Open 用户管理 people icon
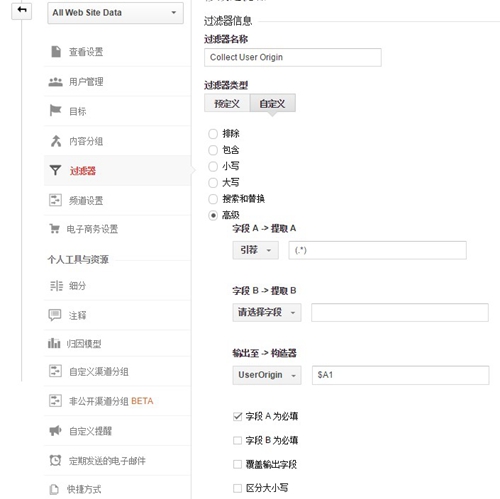Screen dimensions: 500x499 click(55, 82)
